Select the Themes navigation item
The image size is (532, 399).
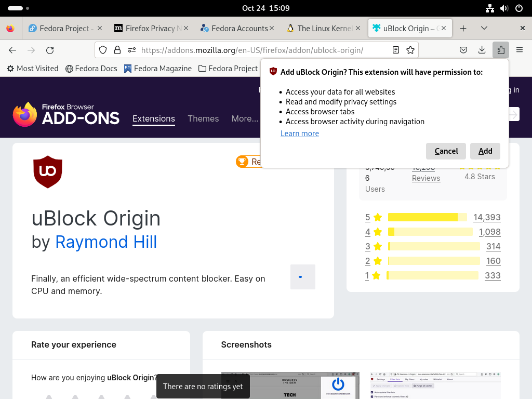point(203,118)
